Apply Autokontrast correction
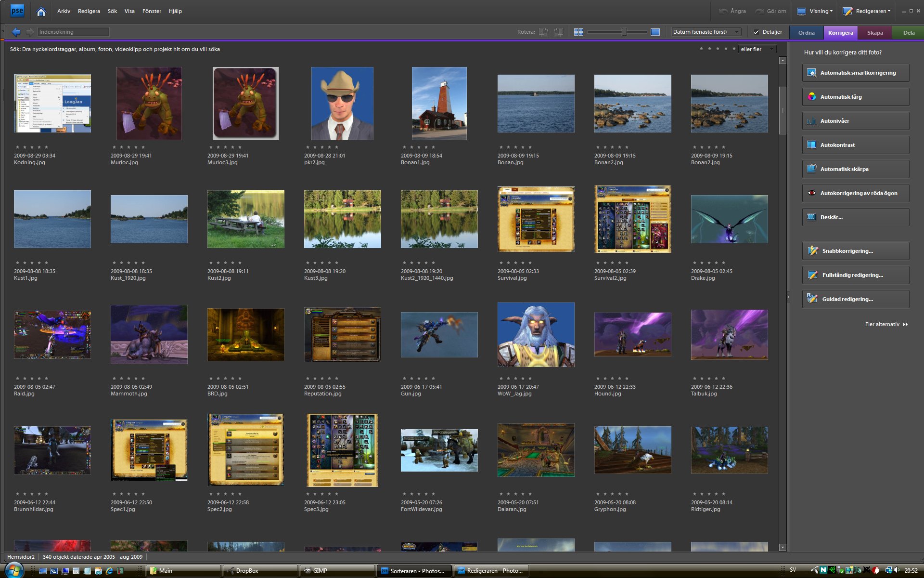 pos(856,145)
